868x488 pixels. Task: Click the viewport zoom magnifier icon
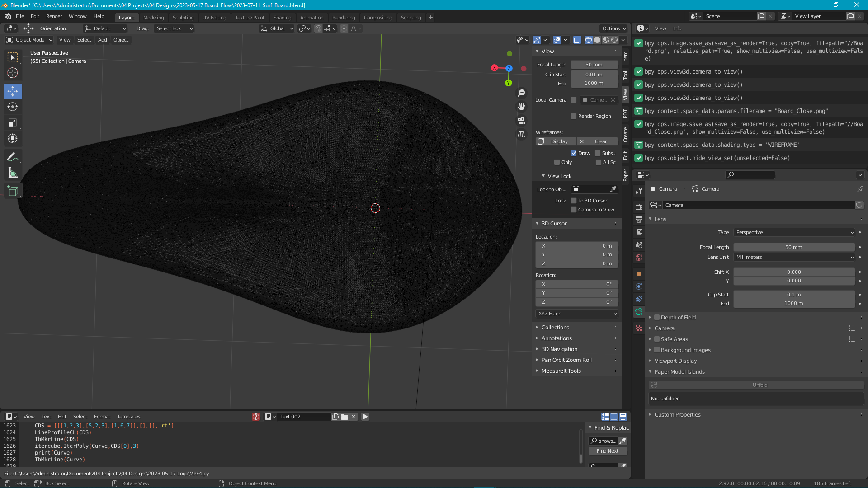point(521,93)
